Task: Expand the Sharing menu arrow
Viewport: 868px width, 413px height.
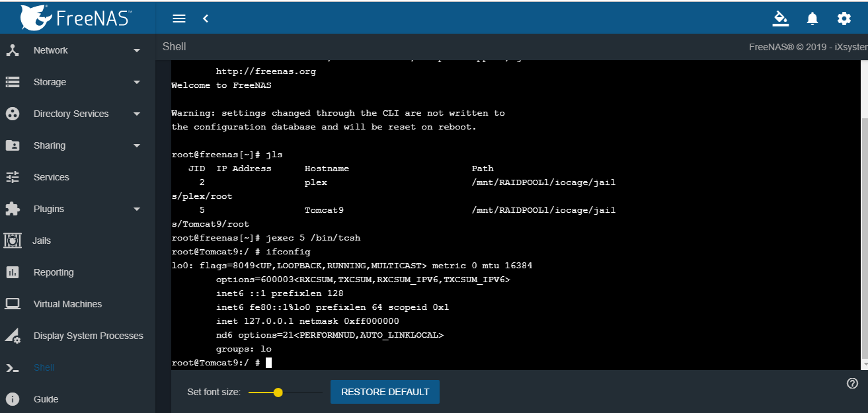Action: coord(137,146)
